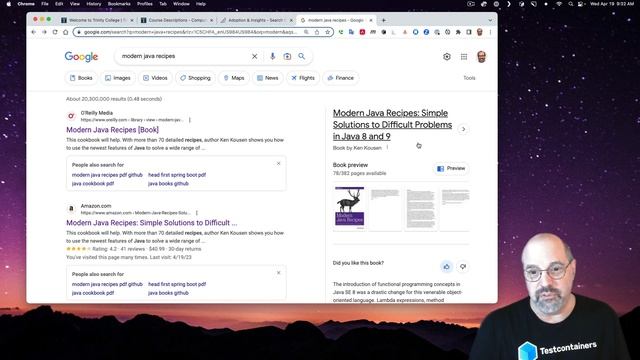Open the Chrome three-dot menu
640x360 pixels.
coord(490,32)
